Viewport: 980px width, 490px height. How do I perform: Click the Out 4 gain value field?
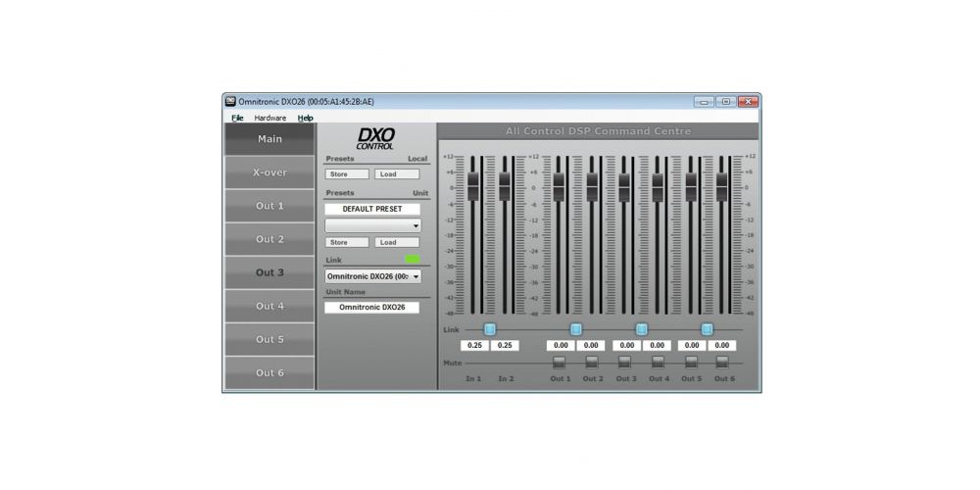pos(657,346)
